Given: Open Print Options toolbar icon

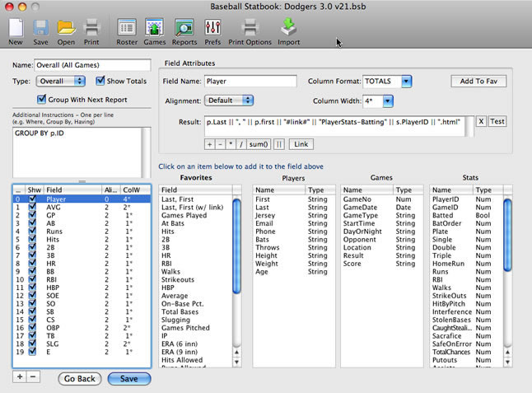Looking at the screenshot, I should 250,28.
